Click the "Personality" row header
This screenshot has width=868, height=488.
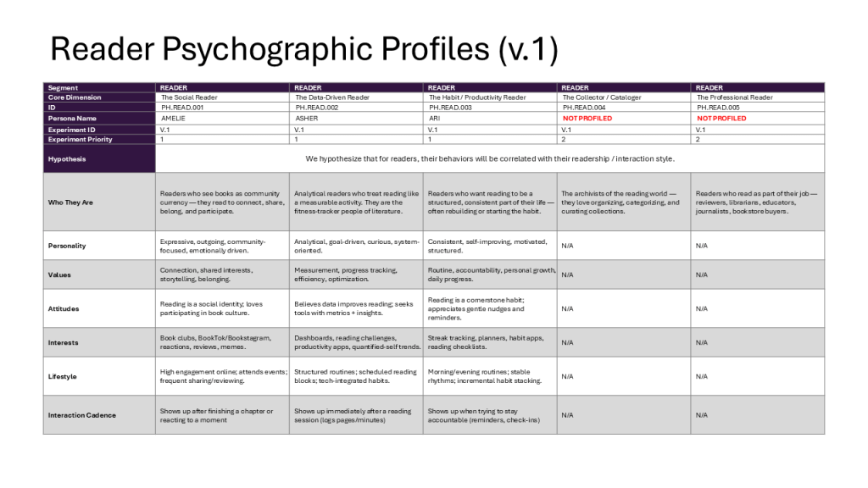point(67,246)
